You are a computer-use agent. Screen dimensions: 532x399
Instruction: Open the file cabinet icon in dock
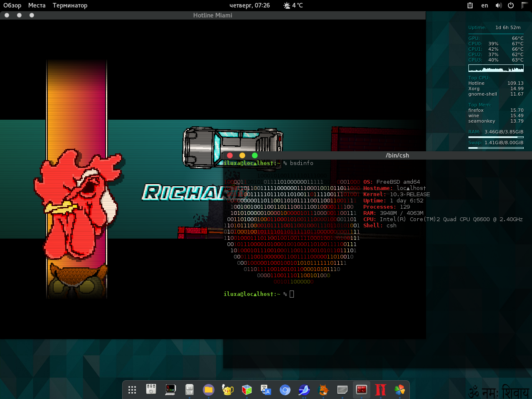coord(190,389)
